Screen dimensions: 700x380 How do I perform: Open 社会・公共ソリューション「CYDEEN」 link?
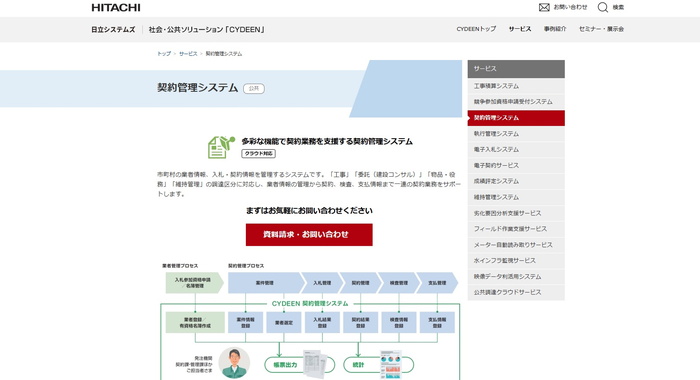pos(207,29)
